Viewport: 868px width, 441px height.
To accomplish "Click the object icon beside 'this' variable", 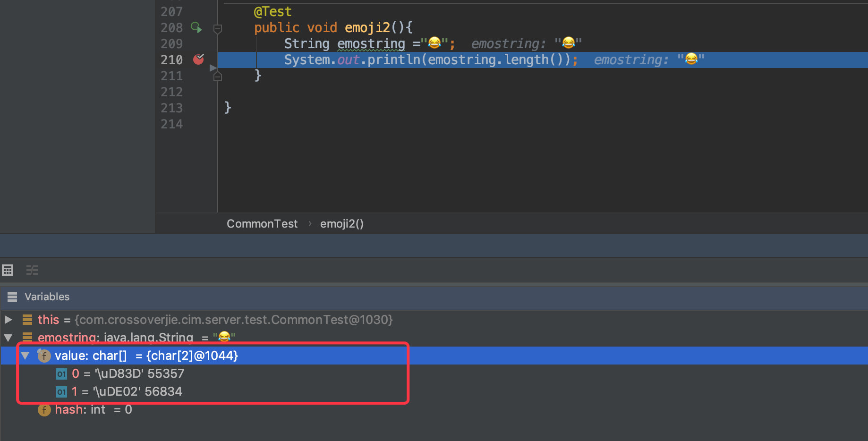I will 27,320.
